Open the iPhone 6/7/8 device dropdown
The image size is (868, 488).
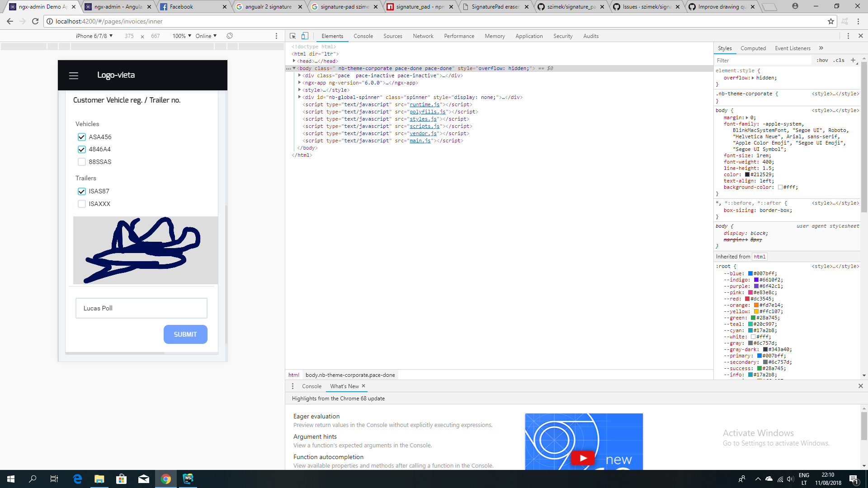94,36
